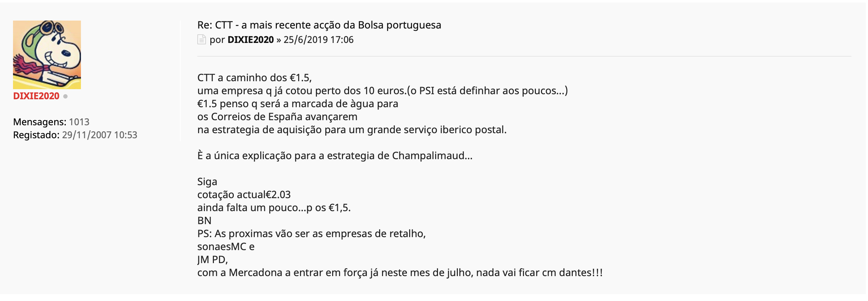Click the Mensagens count 1013

coord(79,122)
